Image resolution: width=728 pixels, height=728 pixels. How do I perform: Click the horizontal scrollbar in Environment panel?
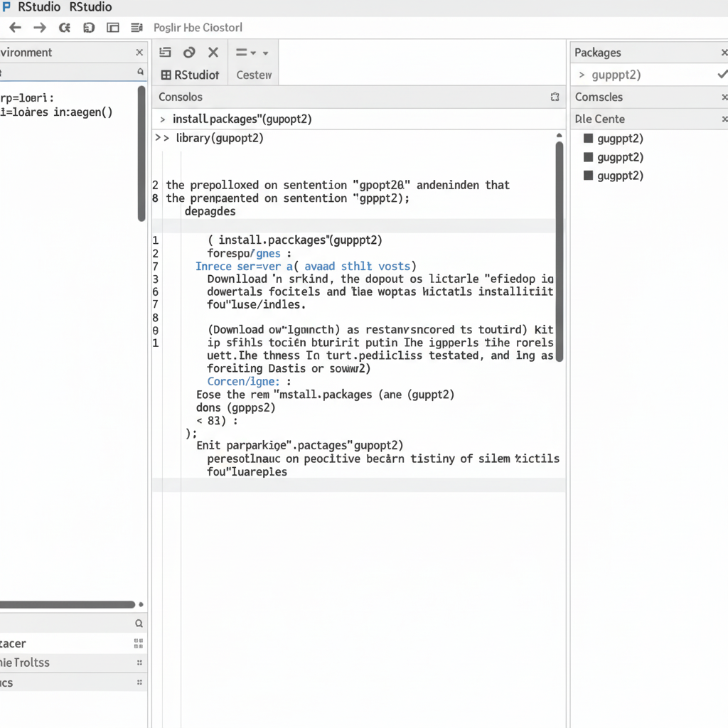point(68,604)
